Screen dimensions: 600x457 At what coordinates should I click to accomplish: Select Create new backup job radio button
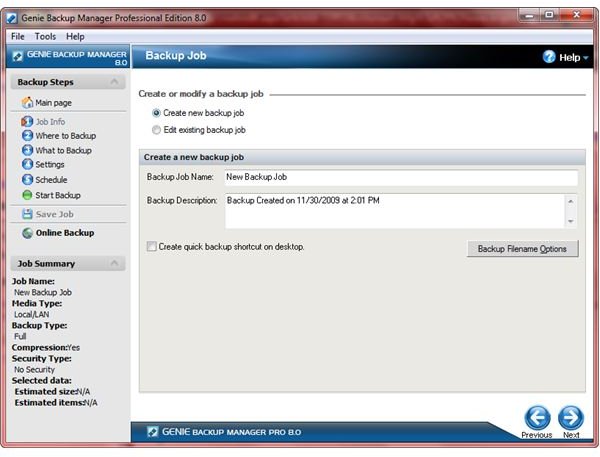156,113
